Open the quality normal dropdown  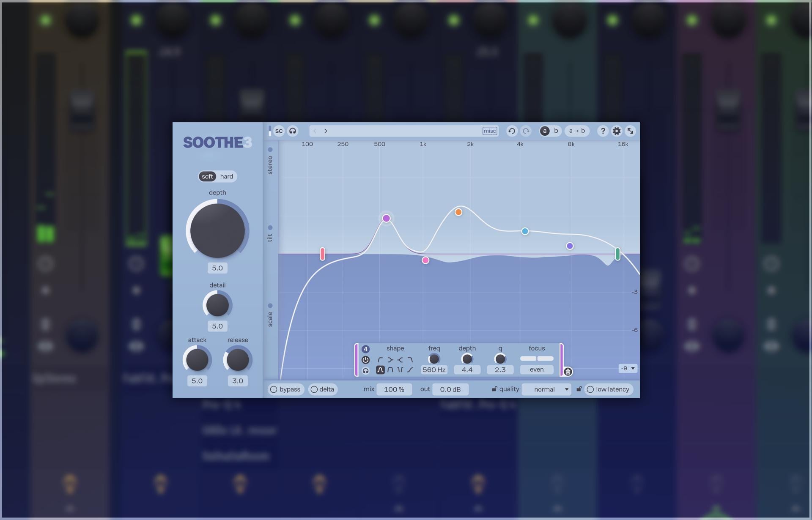546,389
